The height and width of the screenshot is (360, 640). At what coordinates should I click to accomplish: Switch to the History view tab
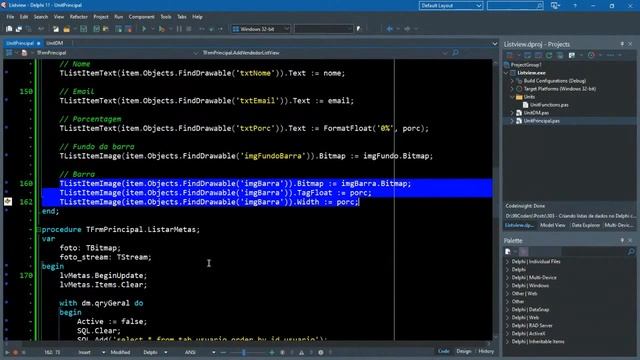[x=486, y=351]
